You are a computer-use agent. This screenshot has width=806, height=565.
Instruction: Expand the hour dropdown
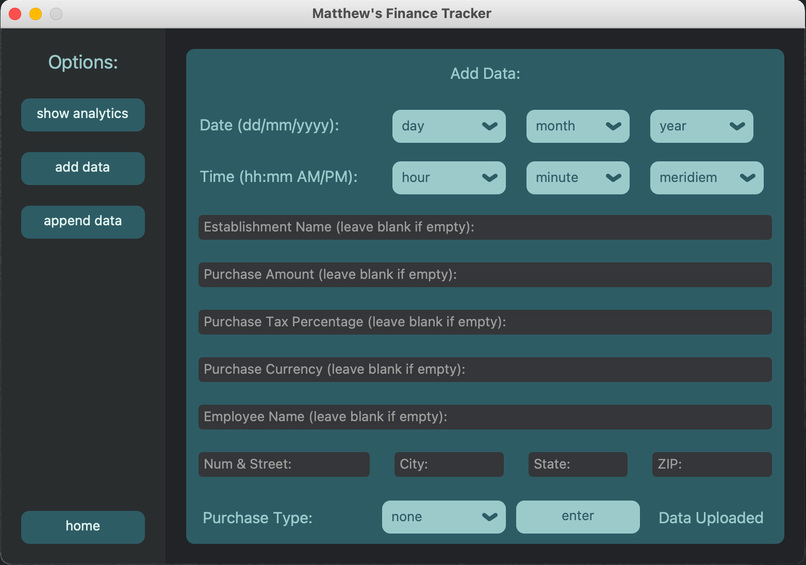[x=449, y=177]
